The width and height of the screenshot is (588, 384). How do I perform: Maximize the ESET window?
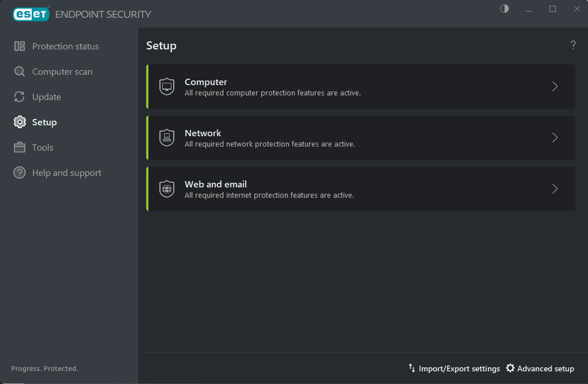pos(552,9)
